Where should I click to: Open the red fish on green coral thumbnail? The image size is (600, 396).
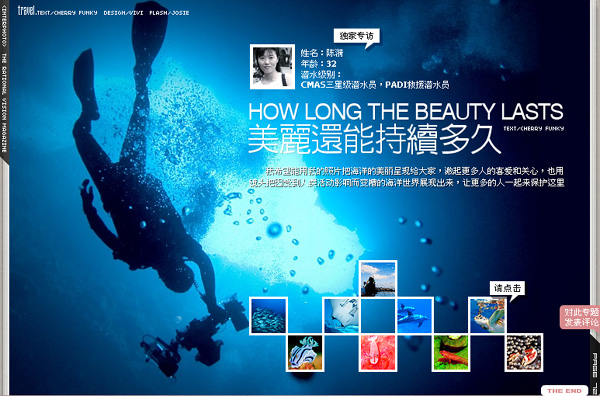pyautogui.click(x=451, y=352)
